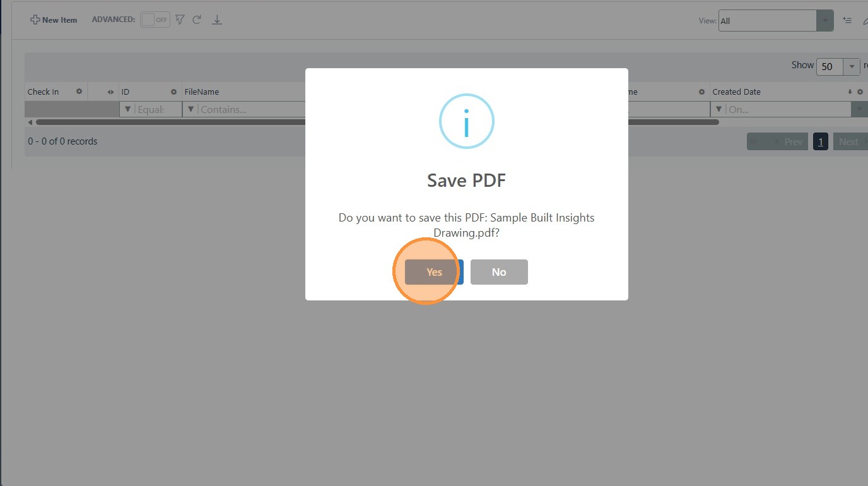Click the column expand arrows icon
Viewport: 868px width, 486px height.
[x=111, y=92]
